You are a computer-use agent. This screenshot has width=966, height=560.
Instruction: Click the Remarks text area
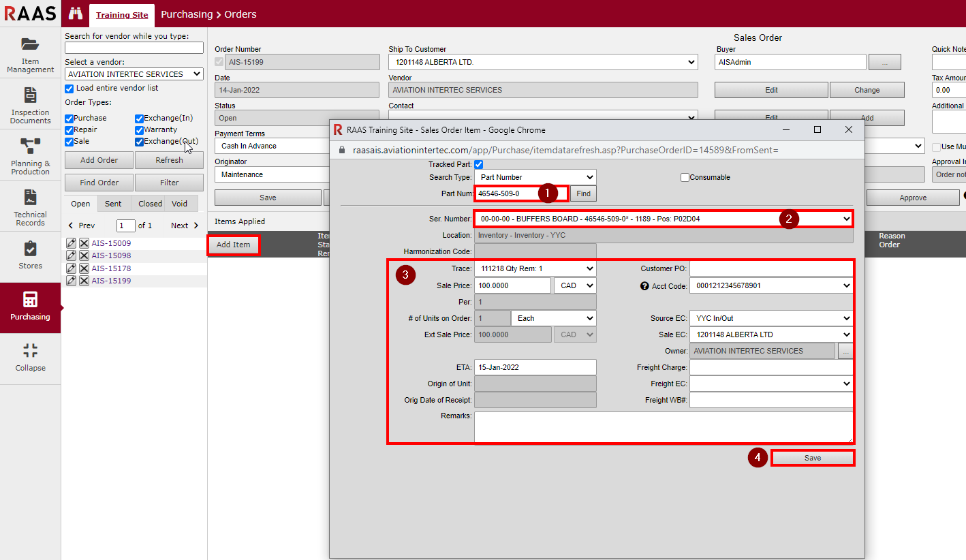(x=663, y=427)
